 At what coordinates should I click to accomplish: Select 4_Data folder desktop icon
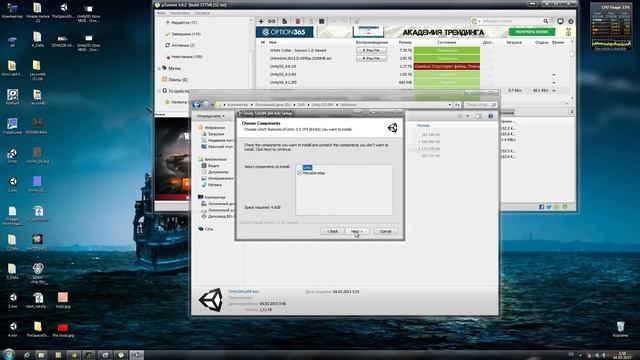[x=37, y=40]
